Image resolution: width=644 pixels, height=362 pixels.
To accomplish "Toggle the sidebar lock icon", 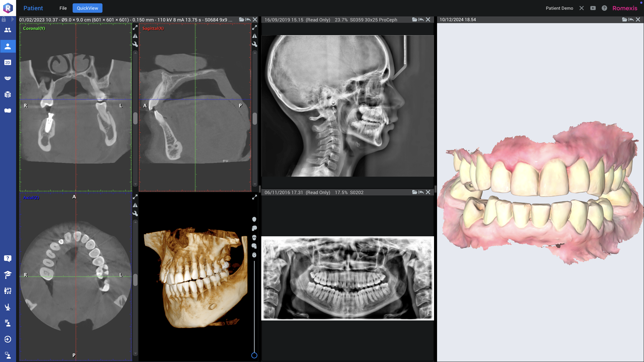I will [x=4, y=19].
